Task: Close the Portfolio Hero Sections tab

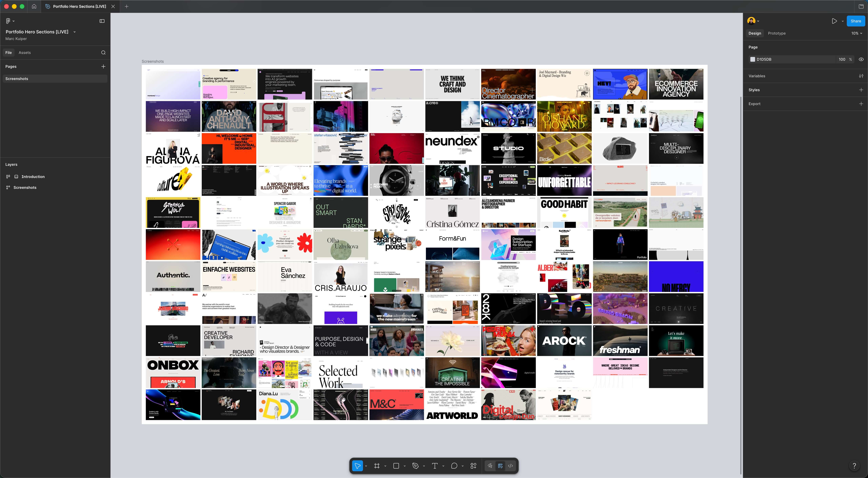Action: point(113,6)
